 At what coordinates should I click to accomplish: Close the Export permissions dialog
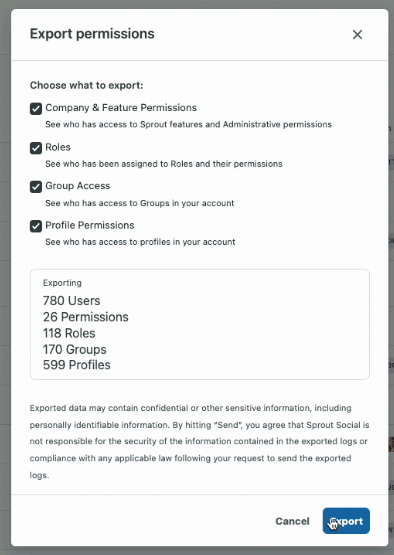coord(357,34)
